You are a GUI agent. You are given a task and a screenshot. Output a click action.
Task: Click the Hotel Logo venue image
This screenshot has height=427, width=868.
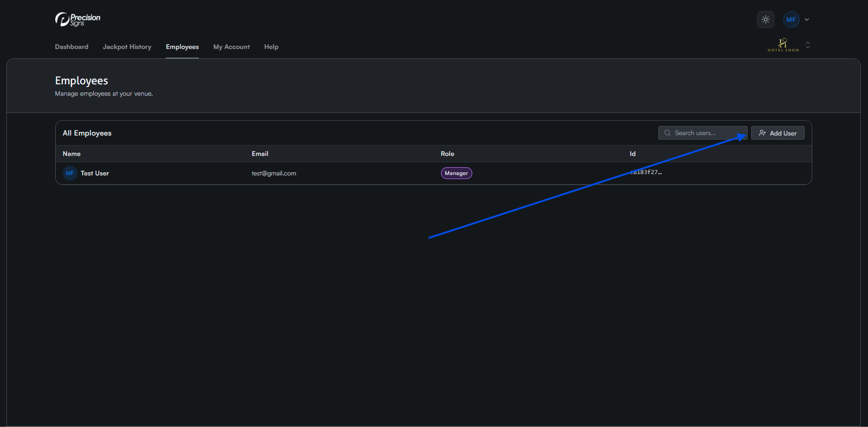783,45
